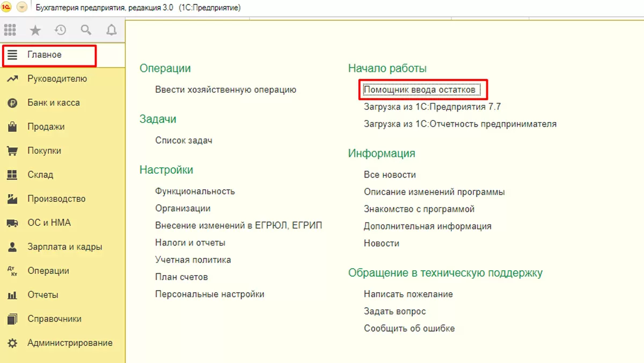Image resolution: width=644 pixels, height=363 pixels.
Task: Open Знакомство с программой link
Action: click(419, 209)
